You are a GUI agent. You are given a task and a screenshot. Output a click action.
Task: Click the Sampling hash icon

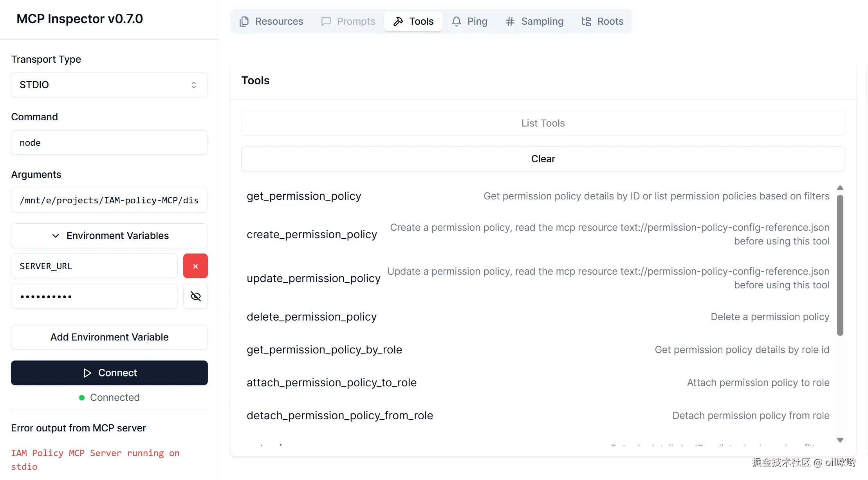510,21
